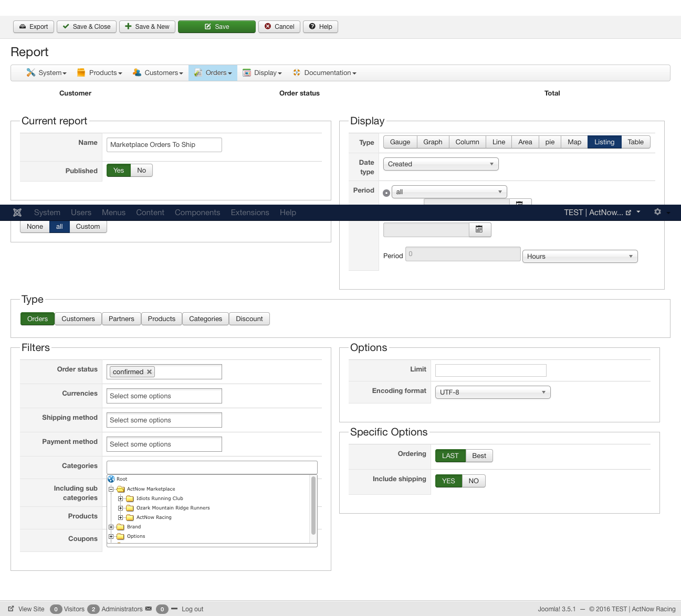Open the Encoding format UTF-8 dropdown
This screenshot has height=616, width=681.
click(x=493, y=392)
